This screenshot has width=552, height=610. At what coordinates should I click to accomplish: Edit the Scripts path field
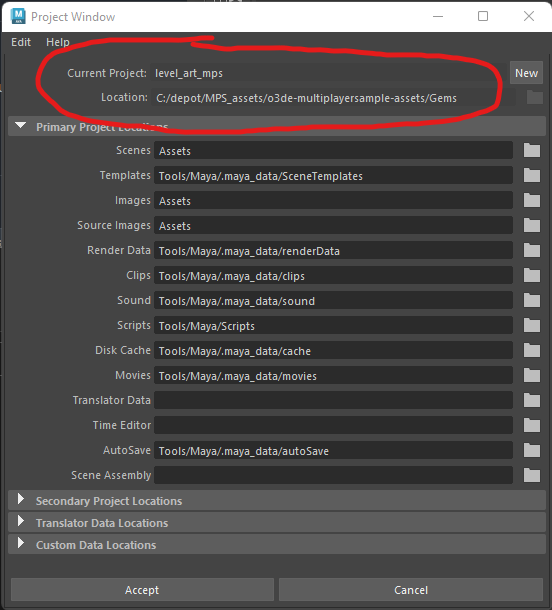333,325
